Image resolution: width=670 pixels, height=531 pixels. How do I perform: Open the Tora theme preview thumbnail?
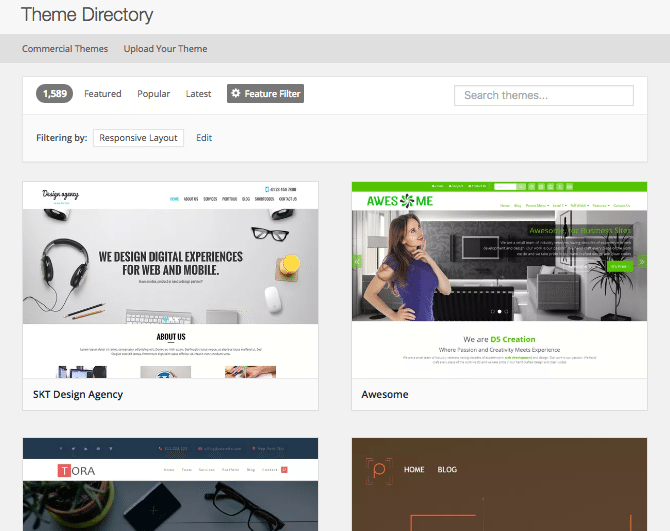click(x=170, y=484)
